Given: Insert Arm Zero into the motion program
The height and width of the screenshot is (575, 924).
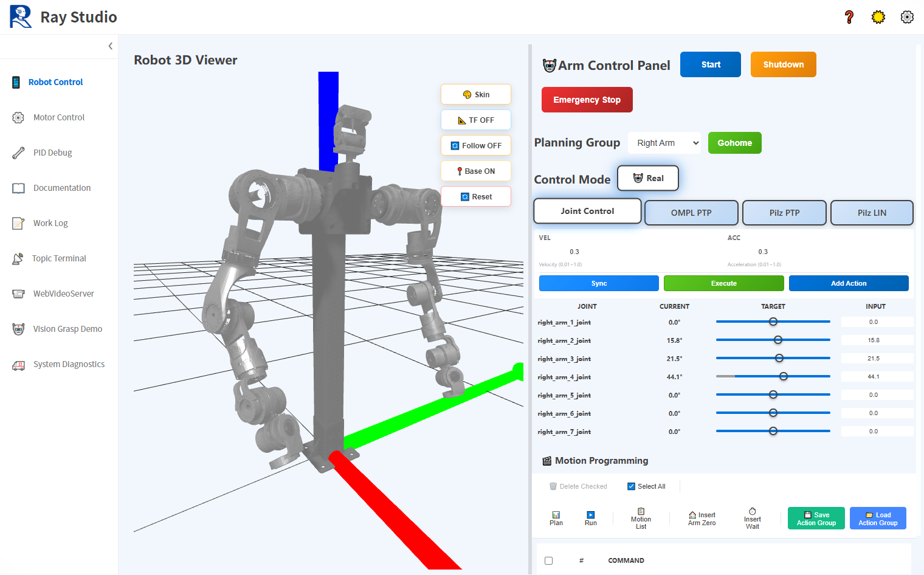Looking at the screenshot, I should (x=701, y=518).
